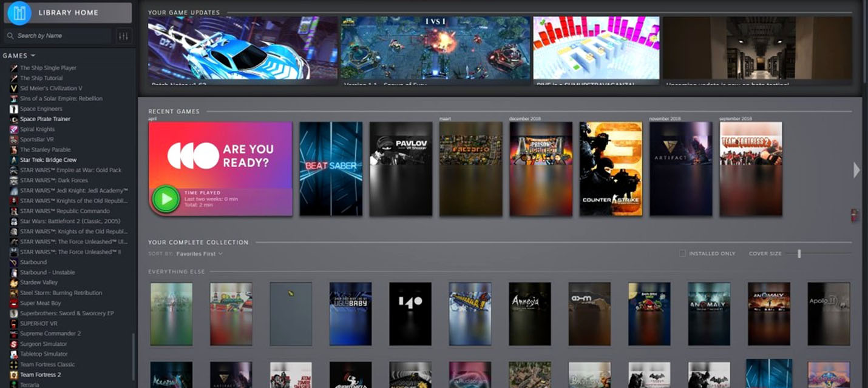Image resolution: width=868 pixels, height=388 pixels.
Task: Open Counter-Strike cover in recent games
Action: pyautogui.click(x=611, y=169)
